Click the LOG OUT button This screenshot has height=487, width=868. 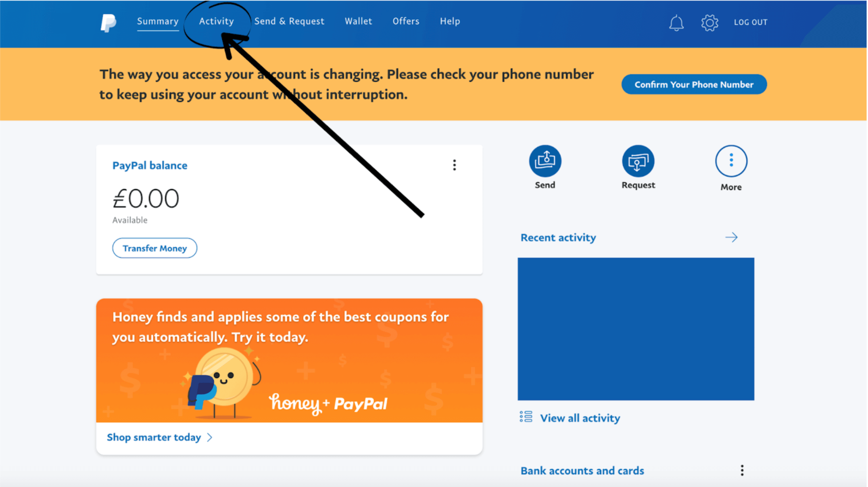tap(751, 21)
